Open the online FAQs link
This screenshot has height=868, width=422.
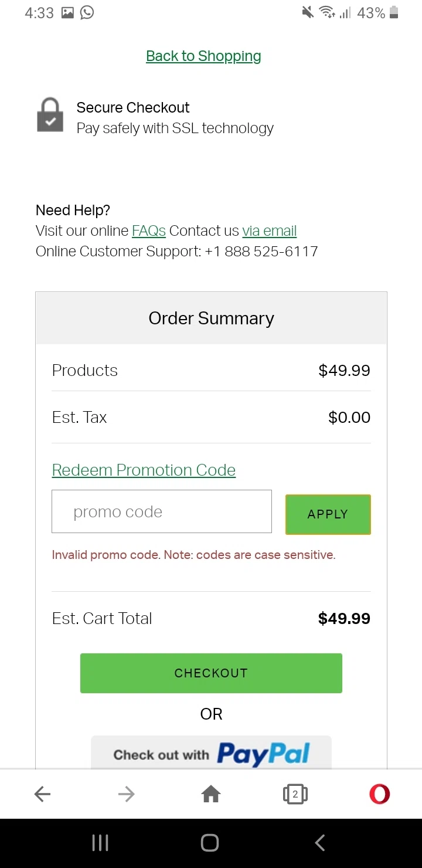149,231
